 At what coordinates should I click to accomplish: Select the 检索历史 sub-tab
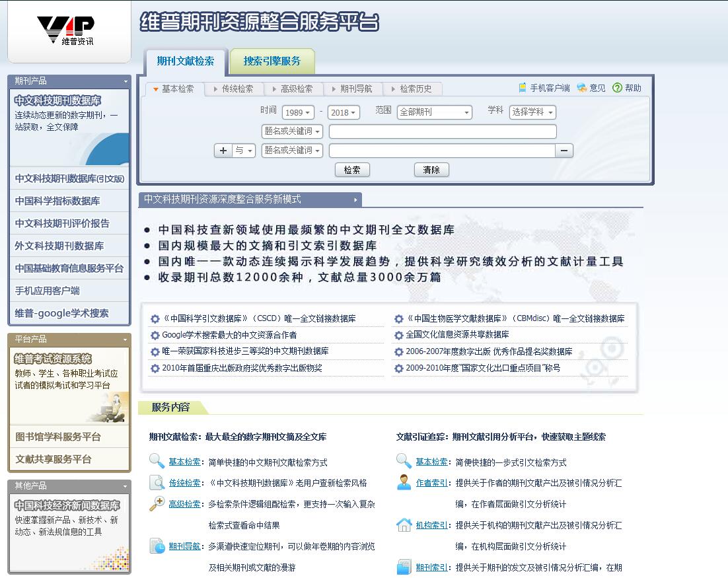click(412, 89)
